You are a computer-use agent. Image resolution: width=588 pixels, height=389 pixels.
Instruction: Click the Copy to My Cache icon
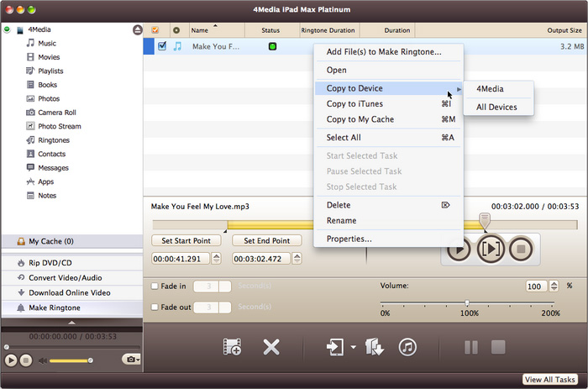coord(375,347)
